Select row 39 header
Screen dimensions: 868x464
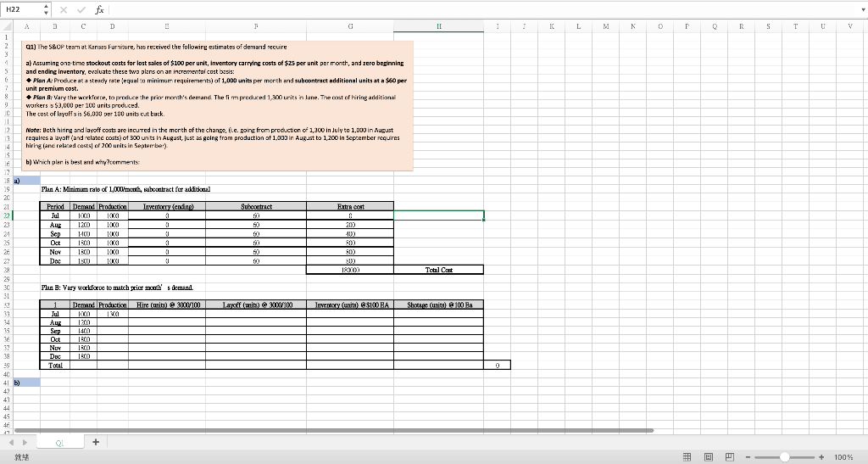(7, 366)
